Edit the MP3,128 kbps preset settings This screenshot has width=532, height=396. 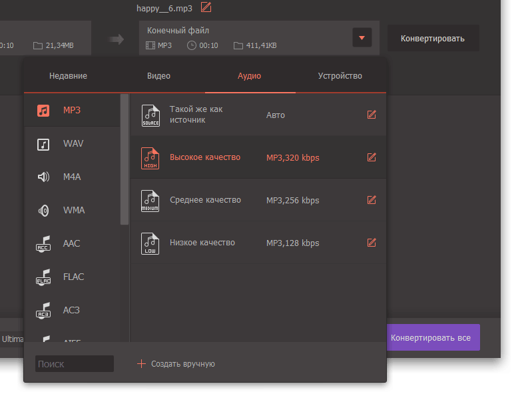coord(372,243)
